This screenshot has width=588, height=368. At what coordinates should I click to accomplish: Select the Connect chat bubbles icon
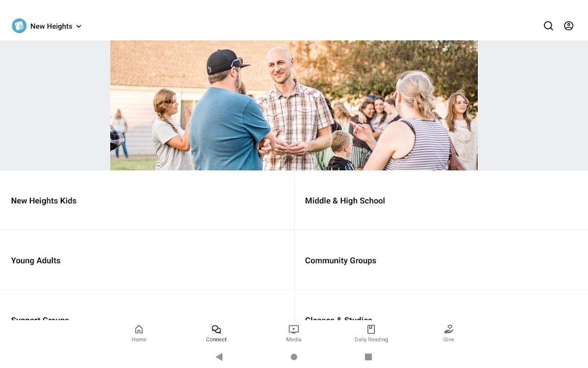coord(216,329)
